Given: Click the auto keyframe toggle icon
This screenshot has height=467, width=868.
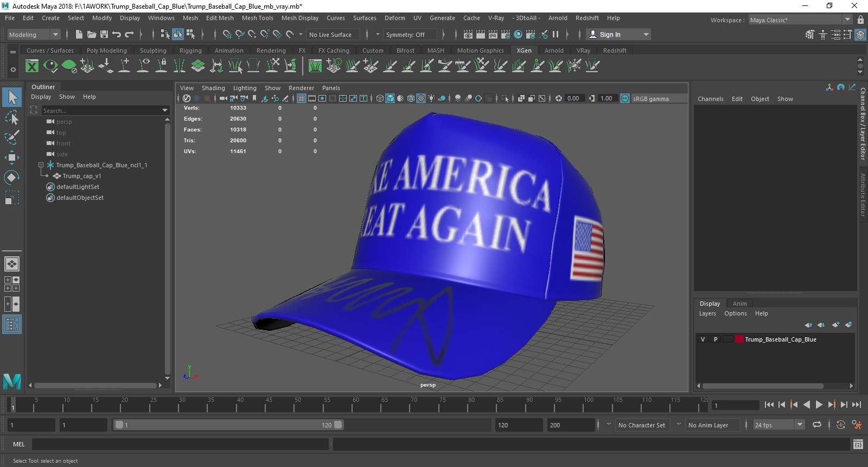Looking at the screenshot, I should pyautogui.click(x=841, y=425).
